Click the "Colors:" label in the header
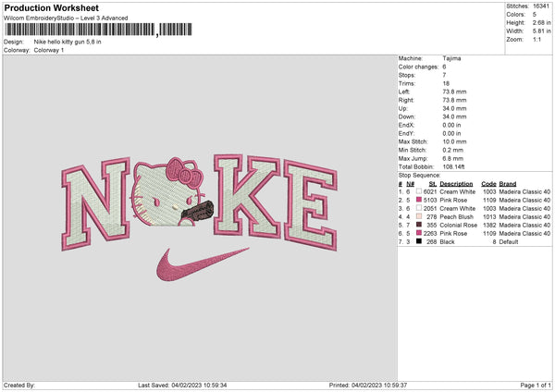Screen dimensions: 555x392 pyautogui.click(x=515, y=15)
